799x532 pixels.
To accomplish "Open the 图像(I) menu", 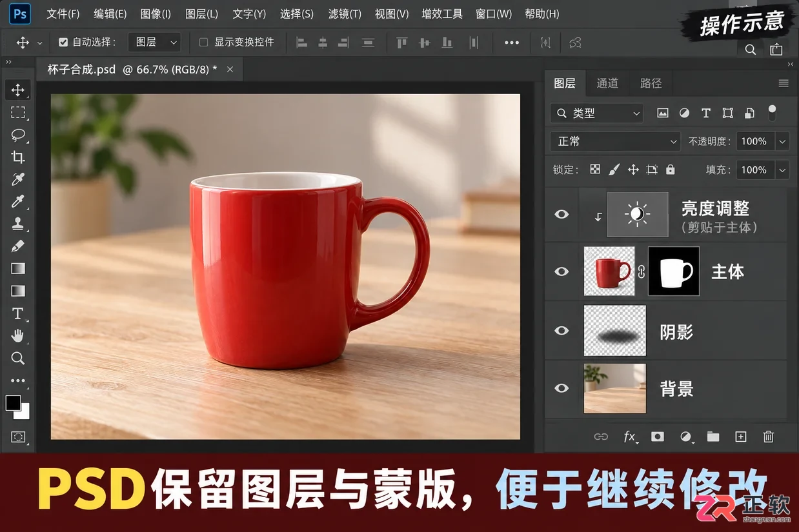I will pos(156,14).
